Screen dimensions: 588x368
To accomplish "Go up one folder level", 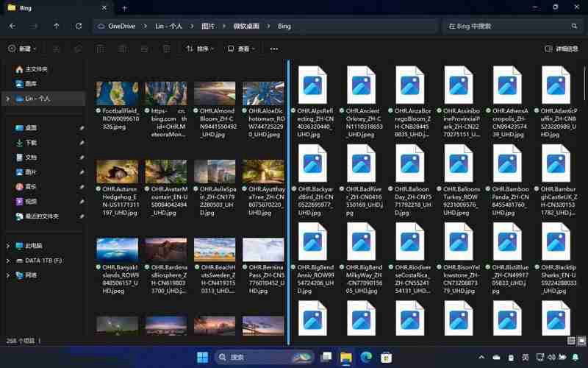I will (57, 26).
